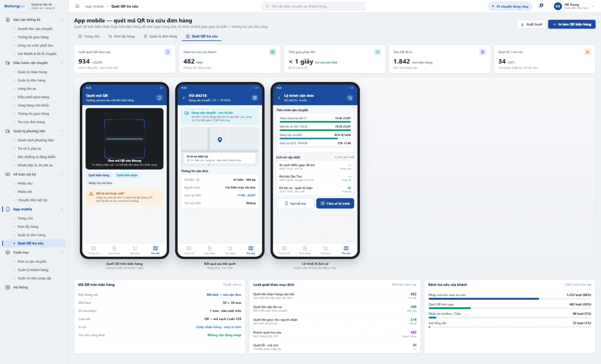This screenshot has height=364, width=601.
Task: Click the 'Mã bị mờ hoặc ướt?' warning box
Action: pos(125,197)
